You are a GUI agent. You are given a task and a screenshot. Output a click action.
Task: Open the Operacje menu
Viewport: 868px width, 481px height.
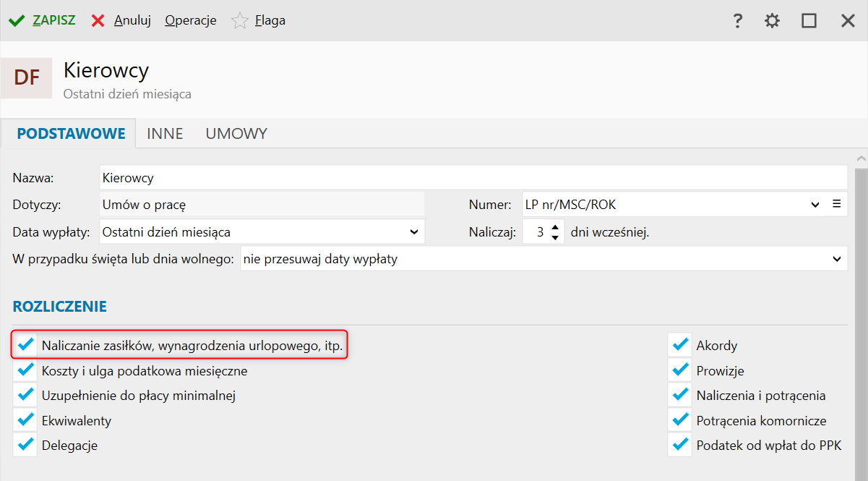[191, 21]
